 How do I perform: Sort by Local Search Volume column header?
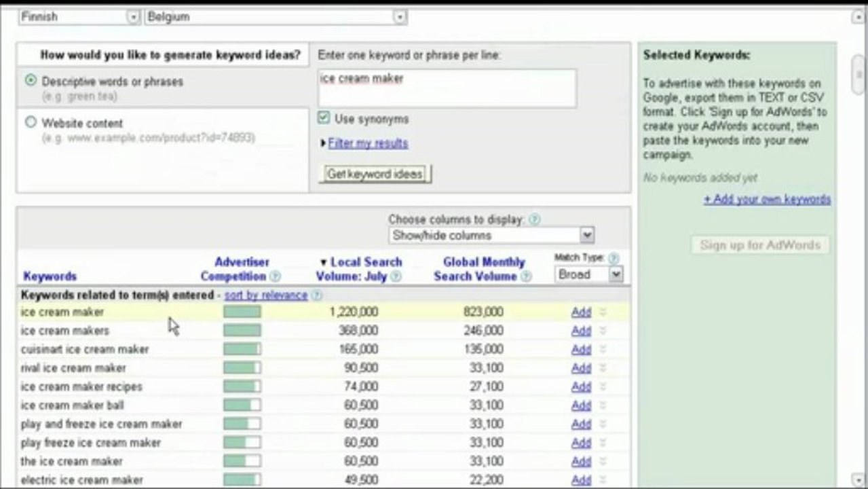(359, 269)
